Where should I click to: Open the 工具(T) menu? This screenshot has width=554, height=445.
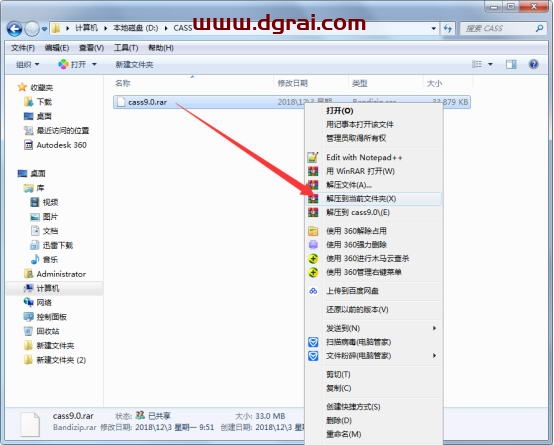coord(126,48)
